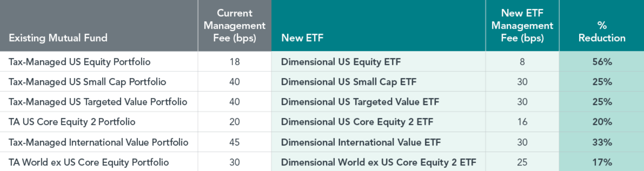Screen dimensions: 644x171
Task: Select Dimensional US Small Cap ETF
Action: (x=348, y=82)
